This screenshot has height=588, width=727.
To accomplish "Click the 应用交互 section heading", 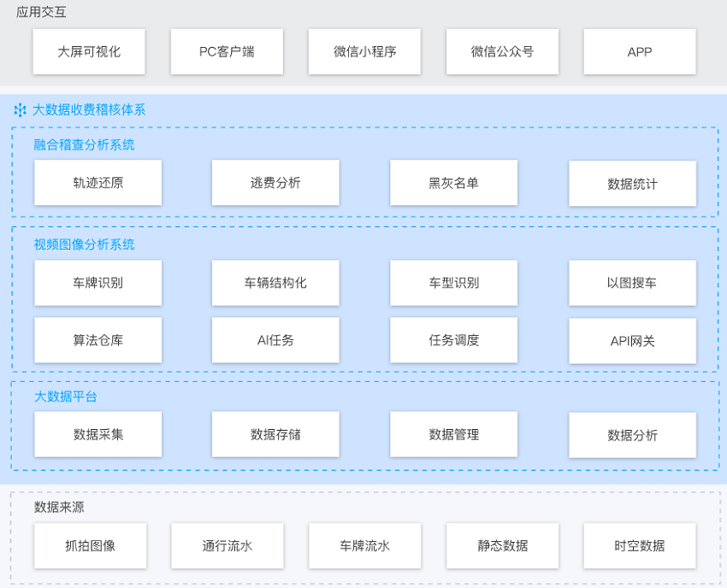I will click(x=41, y=12).
